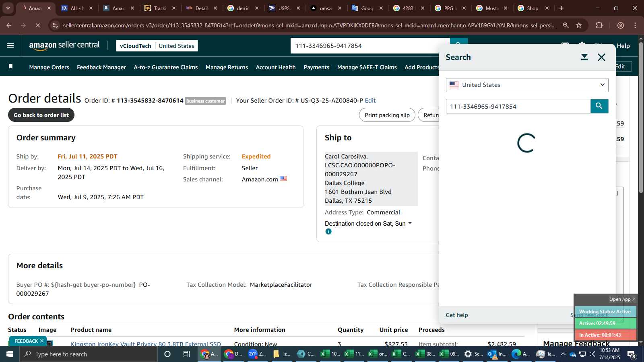
Task: Open Manage Returns menu item
Action: click(227, 67)
